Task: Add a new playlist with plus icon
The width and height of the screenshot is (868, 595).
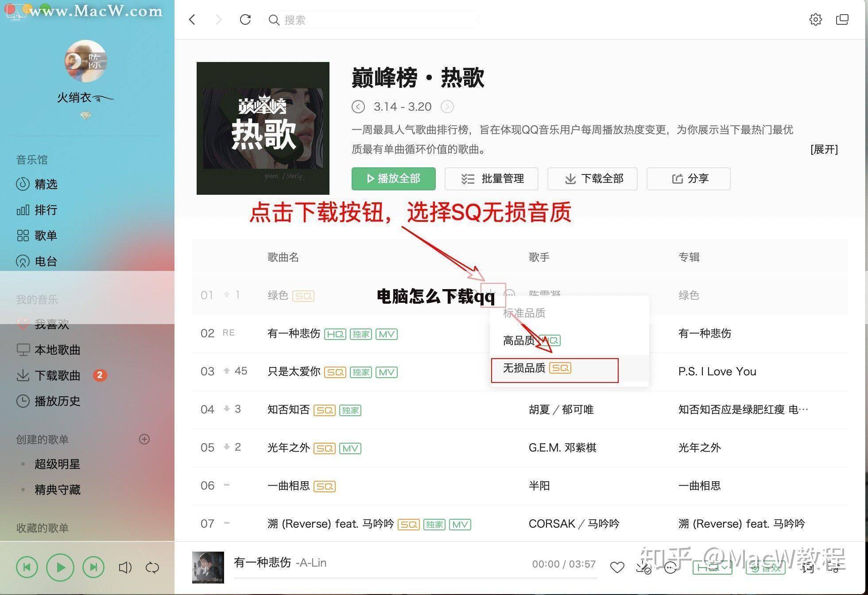Action: (x=144, y=439)
